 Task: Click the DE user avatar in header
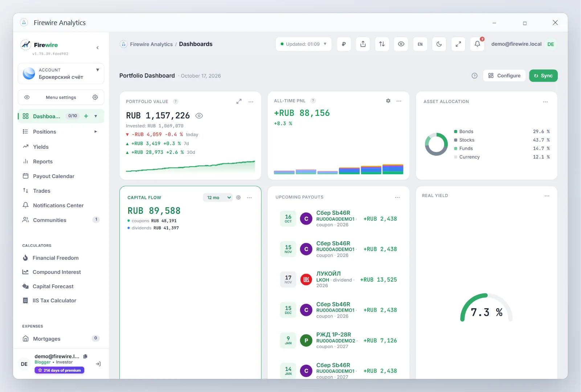551,44
